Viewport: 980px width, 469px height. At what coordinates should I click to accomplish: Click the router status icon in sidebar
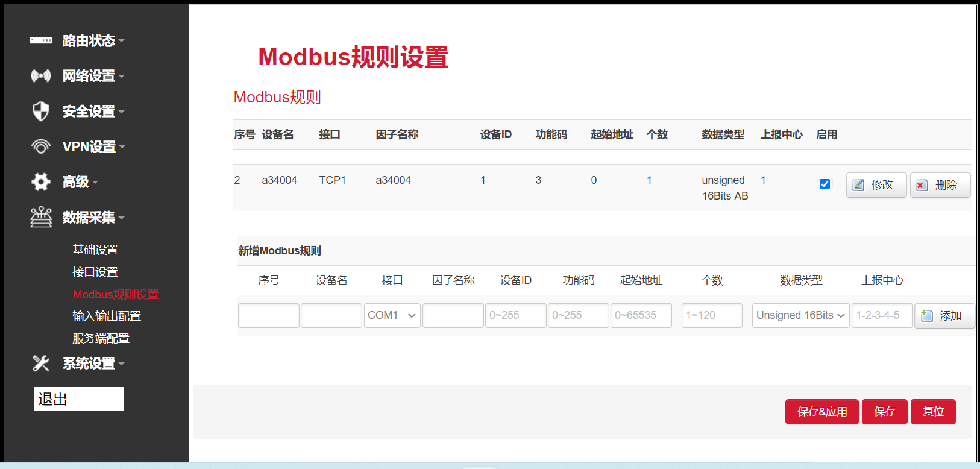coord(41,40)
